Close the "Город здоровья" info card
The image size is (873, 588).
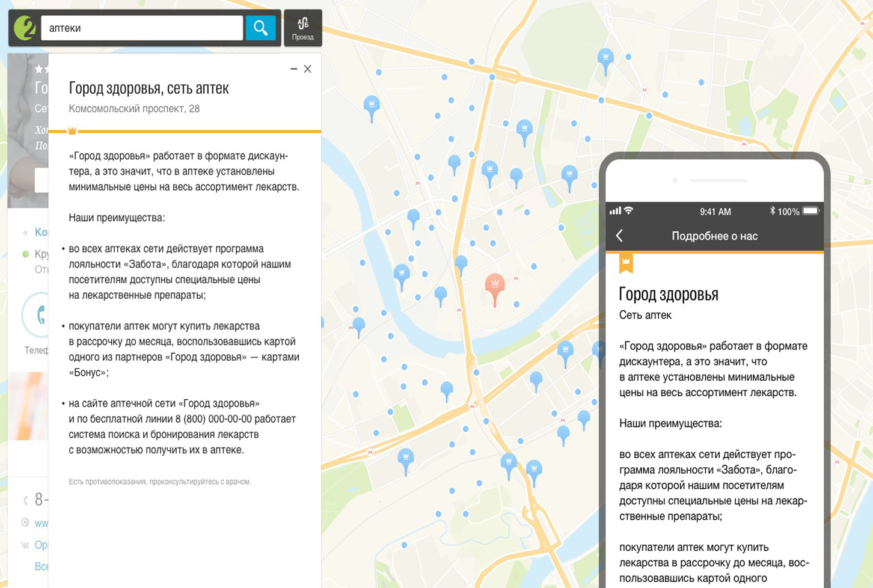308,69
